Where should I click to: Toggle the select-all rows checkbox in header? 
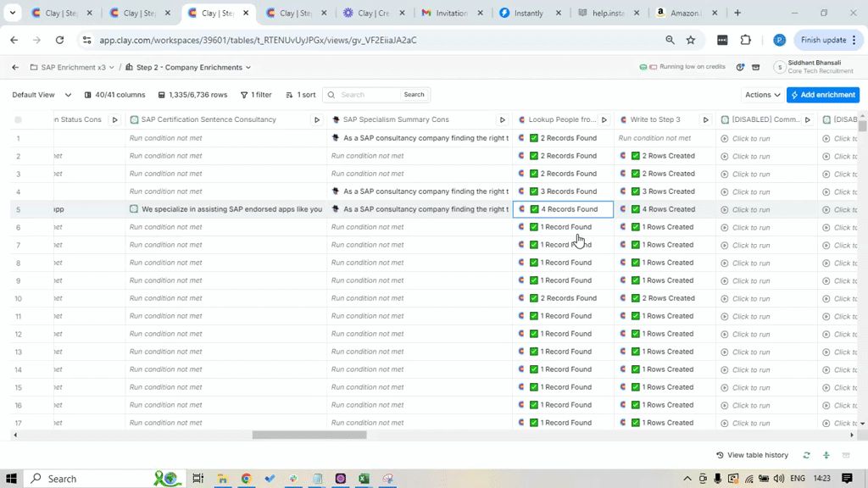18,120
